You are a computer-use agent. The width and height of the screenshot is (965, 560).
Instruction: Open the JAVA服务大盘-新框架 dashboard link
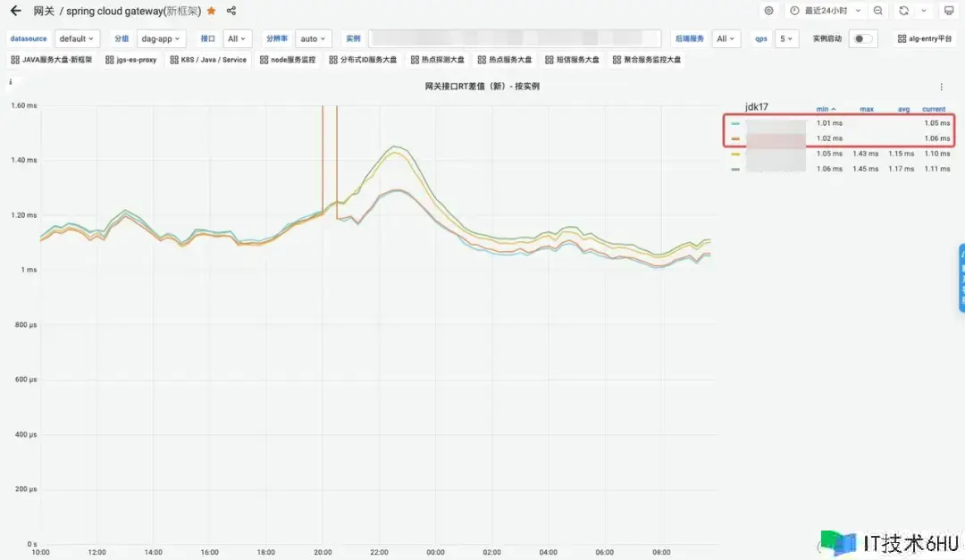51,60
